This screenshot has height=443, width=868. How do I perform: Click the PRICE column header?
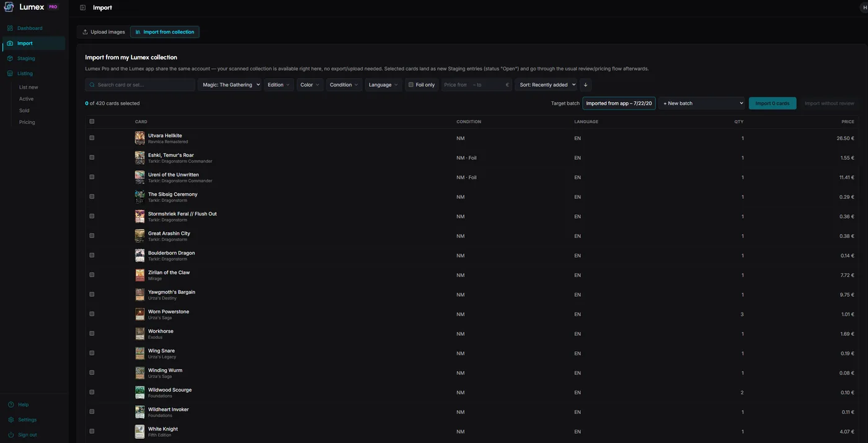coord(848,121)
